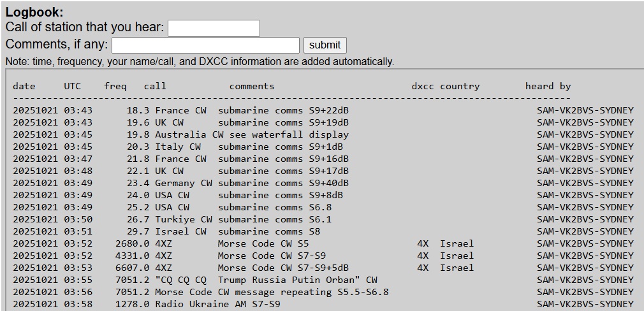
Task: Click the 2680.0 4XZ log entry
Action: [x=323, y=243]
